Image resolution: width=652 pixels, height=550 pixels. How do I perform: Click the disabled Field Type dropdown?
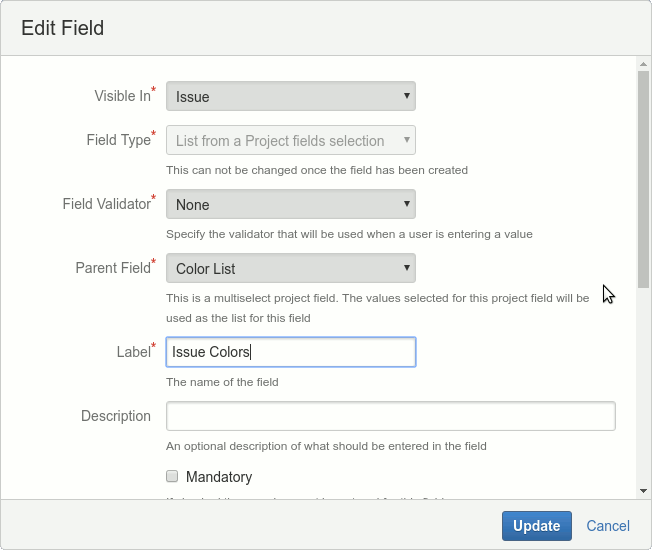290,141
